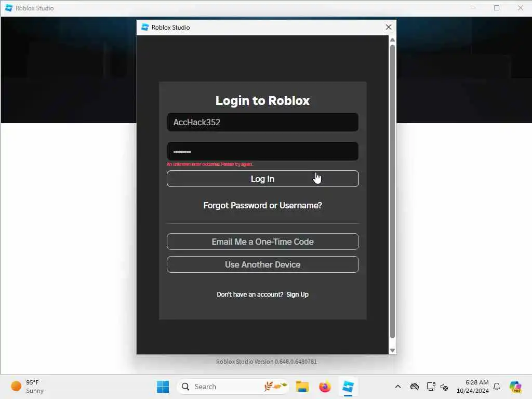Close the Roblox Studio login dialog
This screenshot has height=399, width=532.
pos(389,27)
